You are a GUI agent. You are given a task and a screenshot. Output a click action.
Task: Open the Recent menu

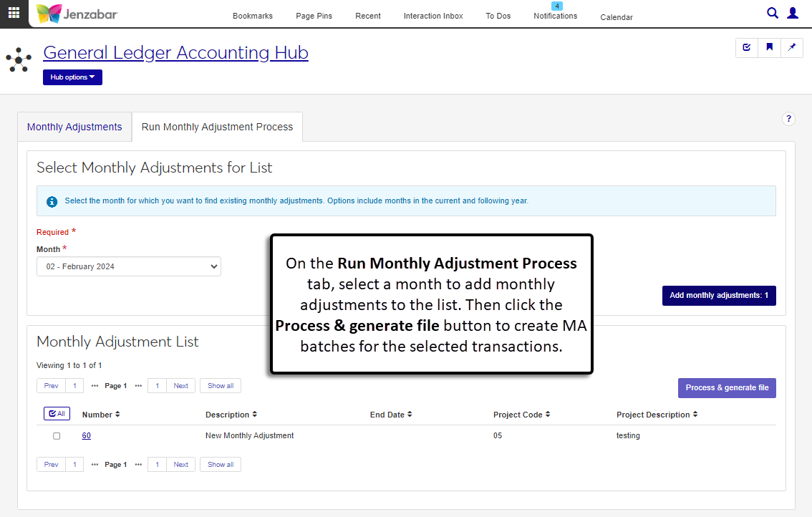367,16
